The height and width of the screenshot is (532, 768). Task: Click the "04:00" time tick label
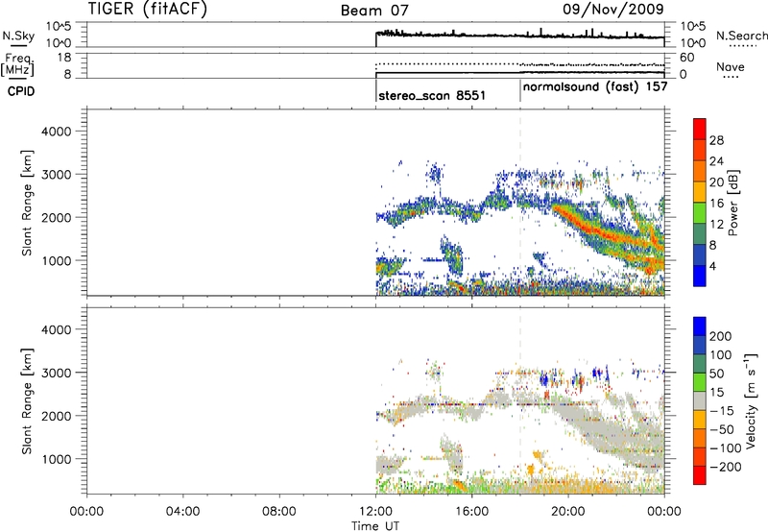pyautogui.click(x=182, y=512)
